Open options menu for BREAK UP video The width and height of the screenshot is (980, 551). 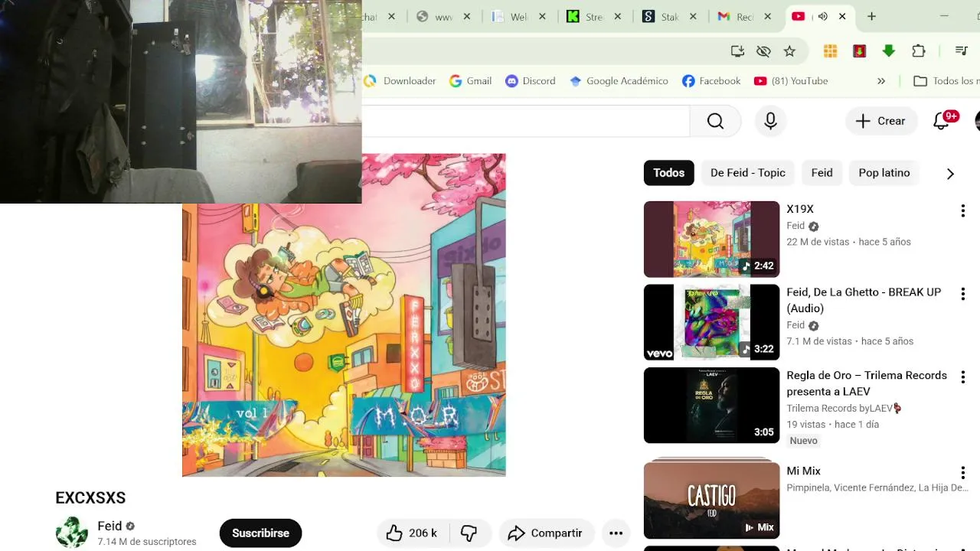[962, 294]
